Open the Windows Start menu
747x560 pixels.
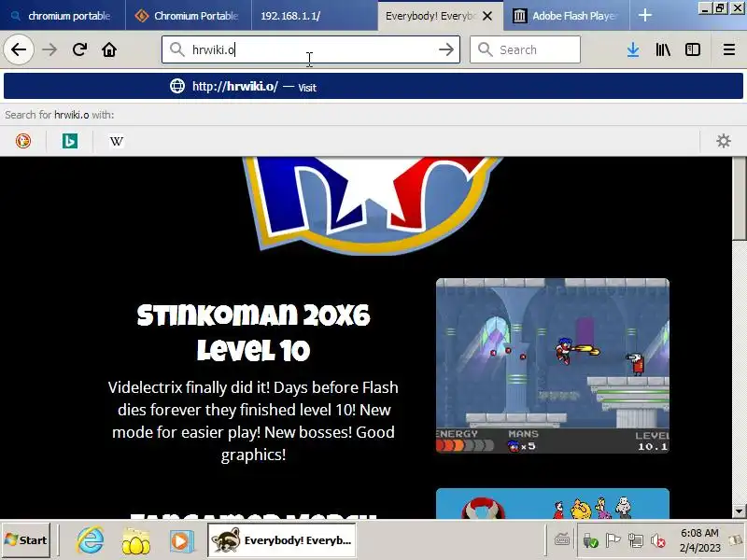[x=26, y=540]
